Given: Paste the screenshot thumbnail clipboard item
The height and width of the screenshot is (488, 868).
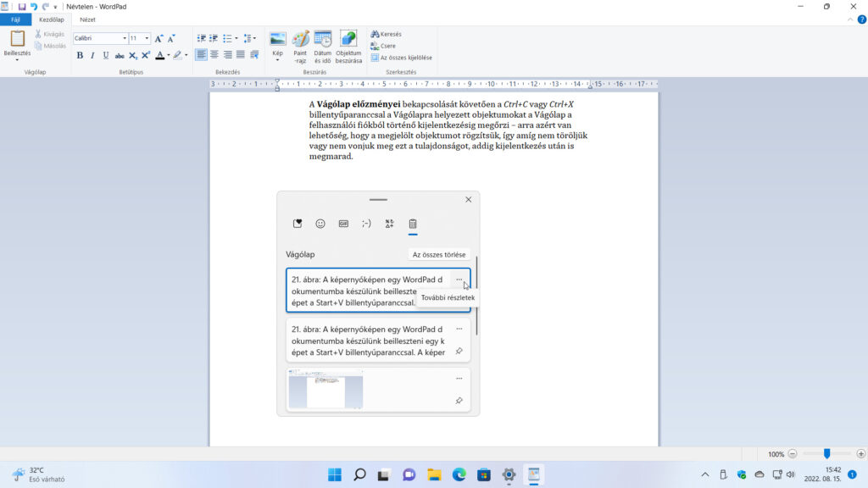Looking at the screenshot, I should [x=325, y=389].
